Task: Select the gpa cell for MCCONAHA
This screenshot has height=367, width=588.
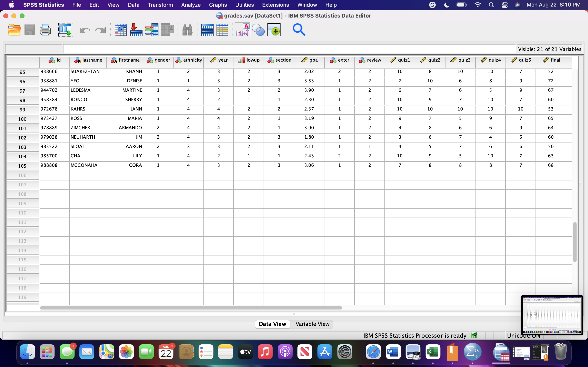Action: coord(309,165)
